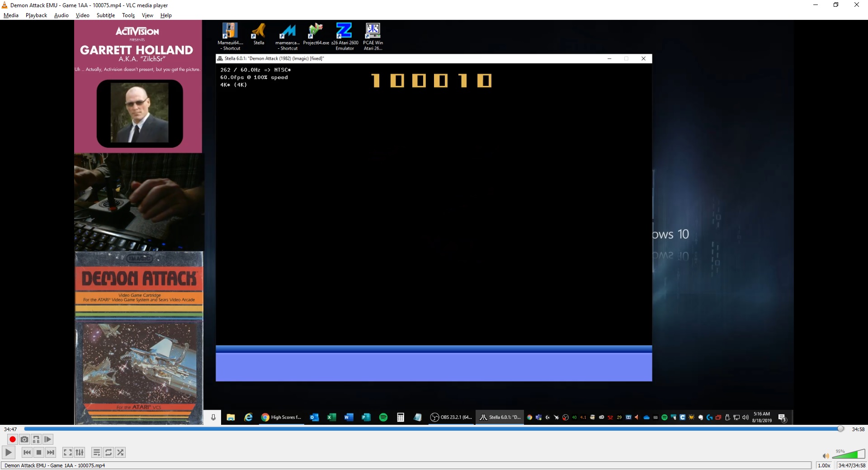Open the Playback menu

click(x=36, y=15)
